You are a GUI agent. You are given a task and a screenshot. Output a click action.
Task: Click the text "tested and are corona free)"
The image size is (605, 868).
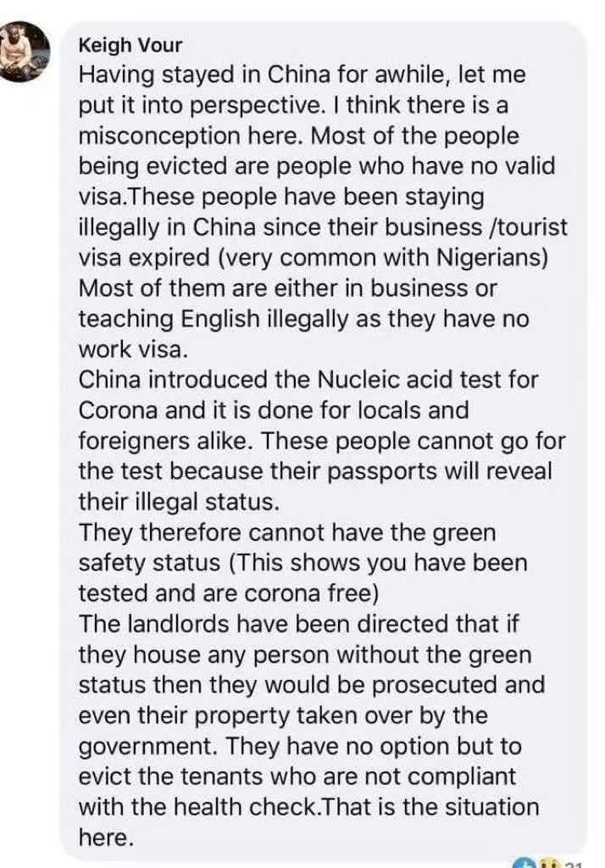(229, 593)
